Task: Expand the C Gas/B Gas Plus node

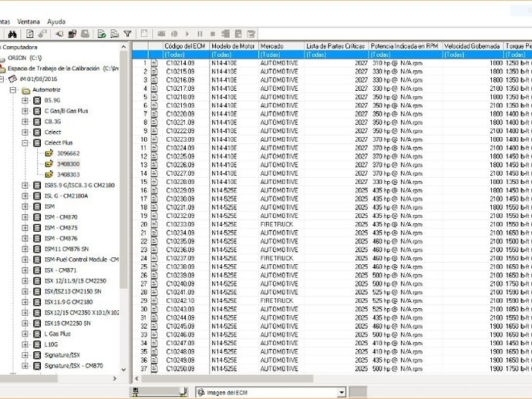Action: 25,111
